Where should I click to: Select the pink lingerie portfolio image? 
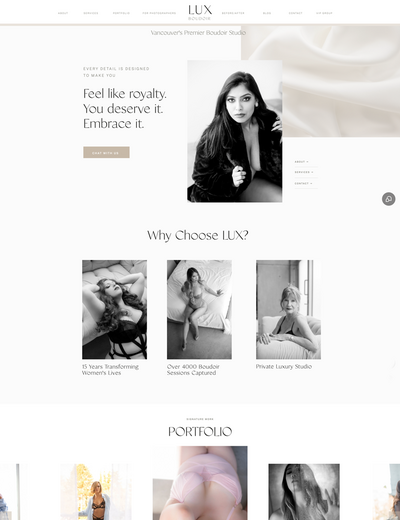coord(200,483)
